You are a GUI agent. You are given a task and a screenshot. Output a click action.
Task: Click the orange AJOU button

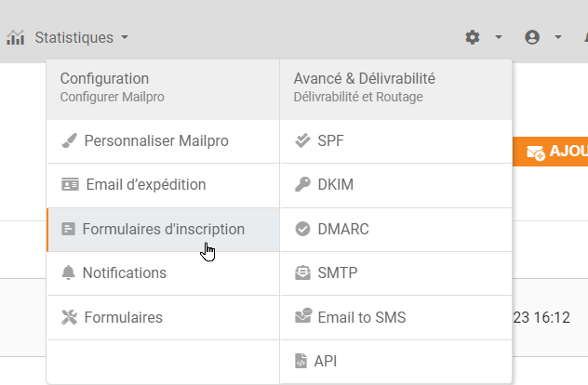(550, 152)
